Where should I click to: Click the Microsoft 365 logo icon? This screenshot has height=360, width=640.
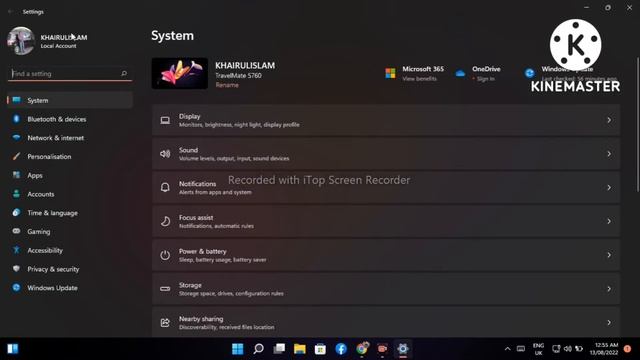(x=390, y=73)
